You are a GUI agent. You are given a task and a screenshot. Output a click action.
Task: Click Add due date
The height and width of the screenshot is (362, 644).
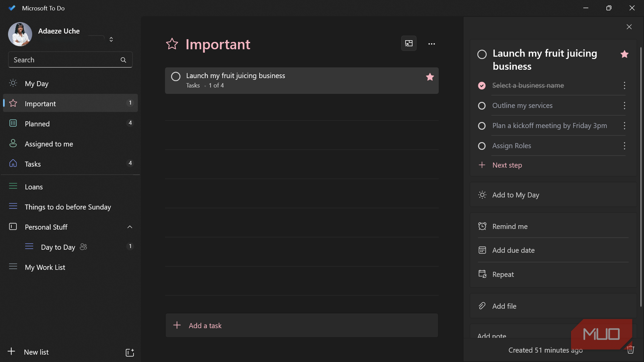pos(553,250)
